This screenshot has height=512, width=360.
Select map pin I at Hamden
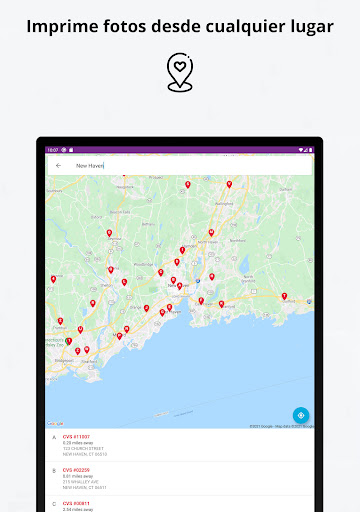pyautogui.click(x=182, y=250)
